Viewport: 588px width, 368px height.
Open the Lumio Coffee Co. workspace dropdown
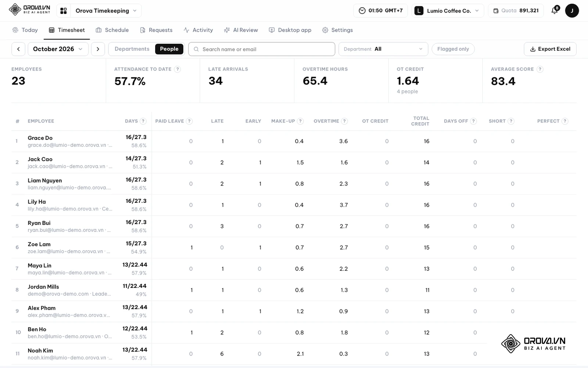(x=448, y=11)
